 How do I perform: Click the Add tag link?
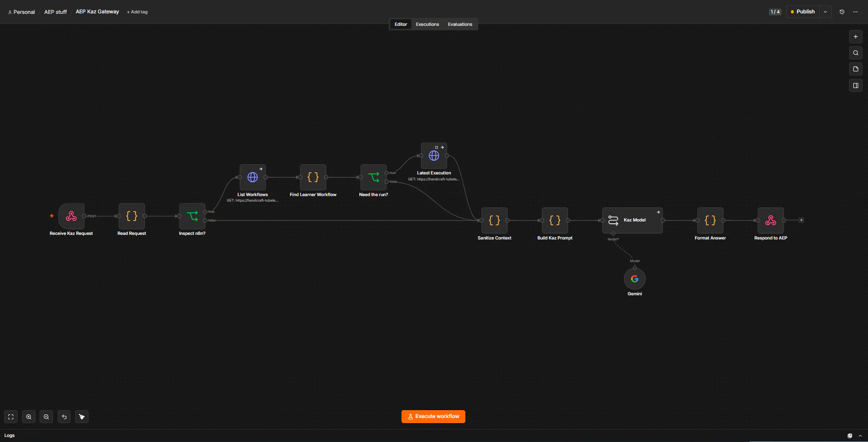point(137,12)
